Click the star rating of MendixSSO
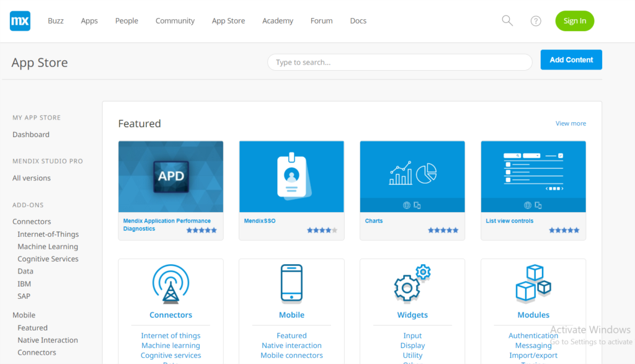The width and height of the screenshot is (635, 364). point(322,231)
